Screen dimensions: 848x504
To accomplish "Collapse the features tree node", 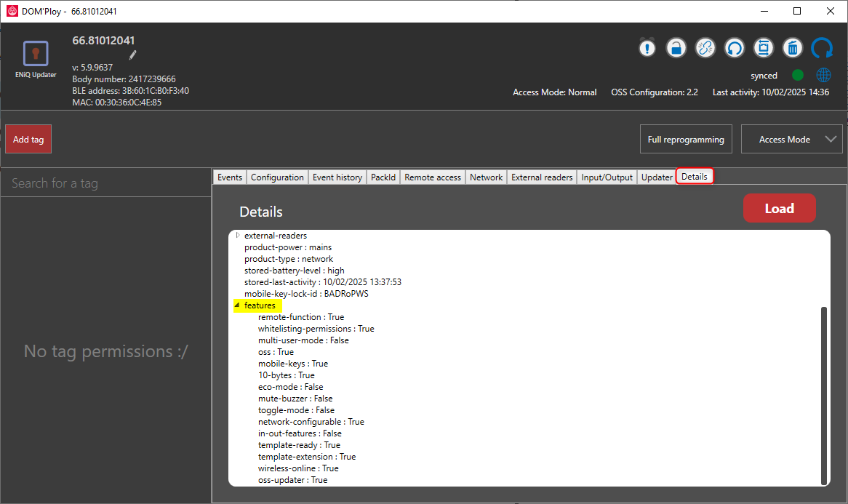I will tap(237, 305).
